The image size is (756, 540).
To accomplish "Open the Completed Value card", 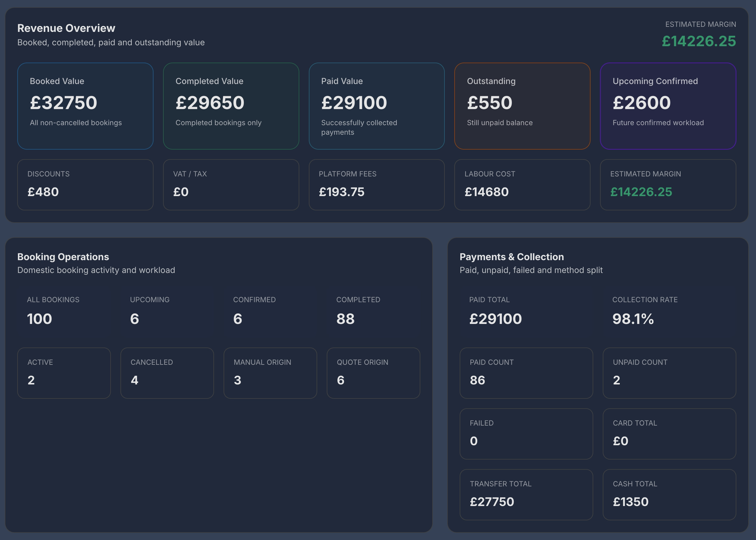I will 230,106.
